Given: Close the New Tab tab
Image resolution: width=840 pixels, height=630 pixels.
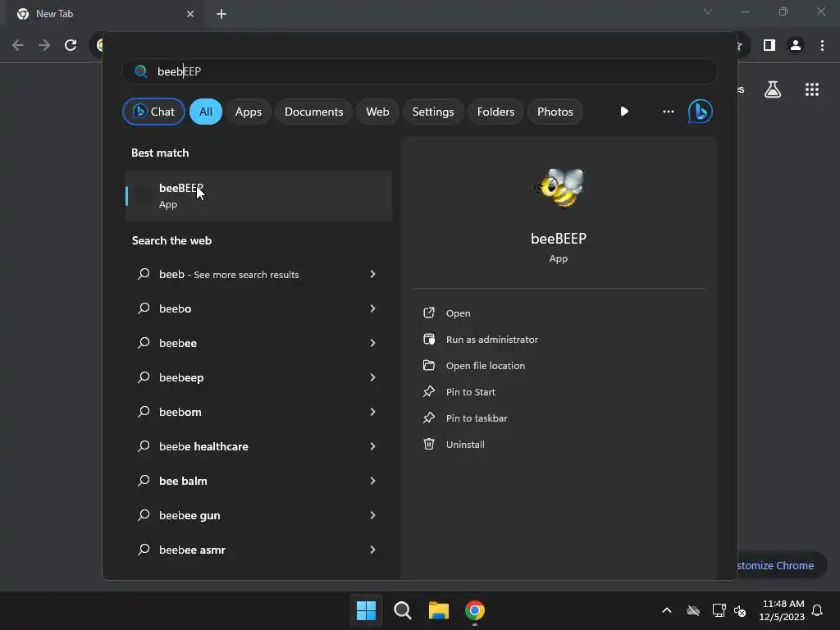Looking at the screenshot, I should pos(190,14).
